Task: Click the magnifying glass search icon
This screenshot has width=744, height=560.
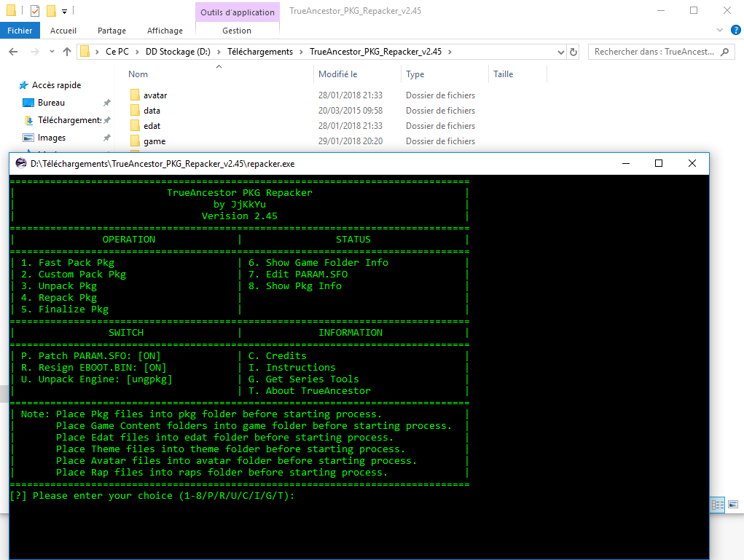Action: 724,52
